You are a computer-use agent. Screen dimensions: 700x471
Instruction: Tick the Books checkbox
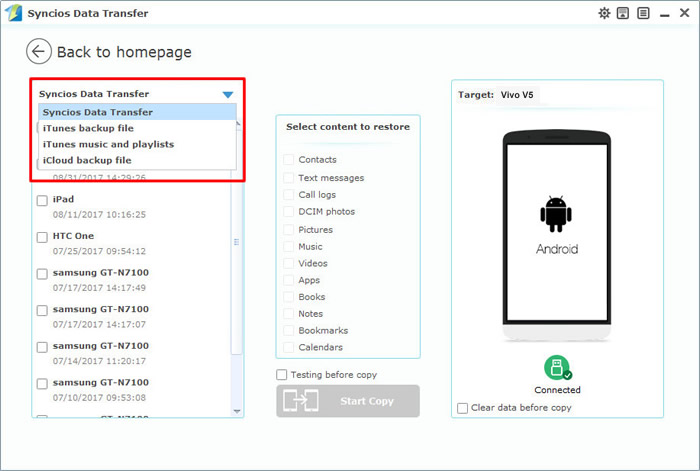click(x=289, y=297)
